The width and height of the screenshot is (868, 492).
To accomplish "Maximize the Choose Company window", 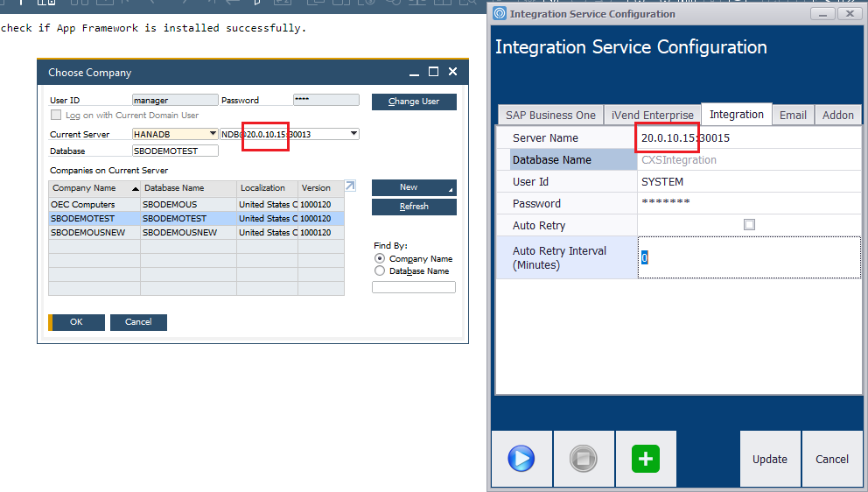I will coord(433,72).
